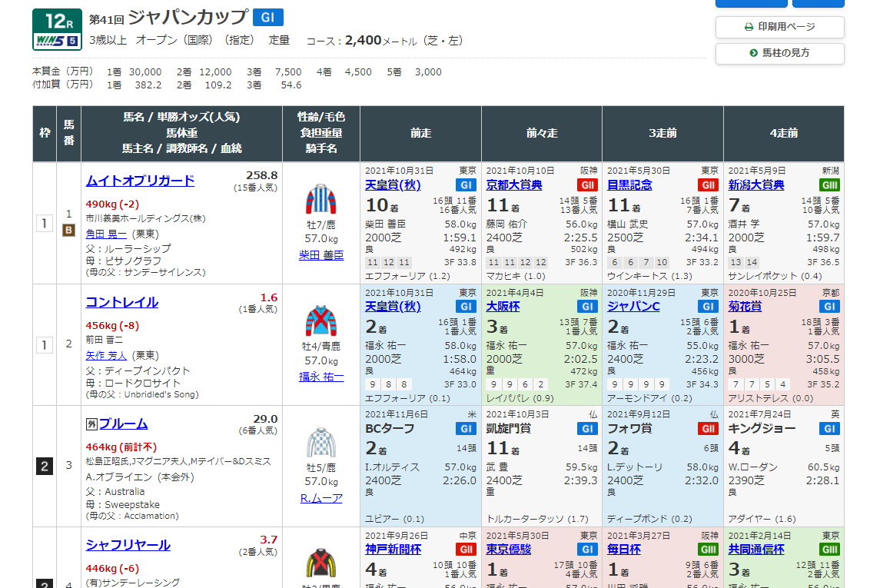Click GI badge next to 大阪杯
This screenshot has height=588, width=870.
587,307
